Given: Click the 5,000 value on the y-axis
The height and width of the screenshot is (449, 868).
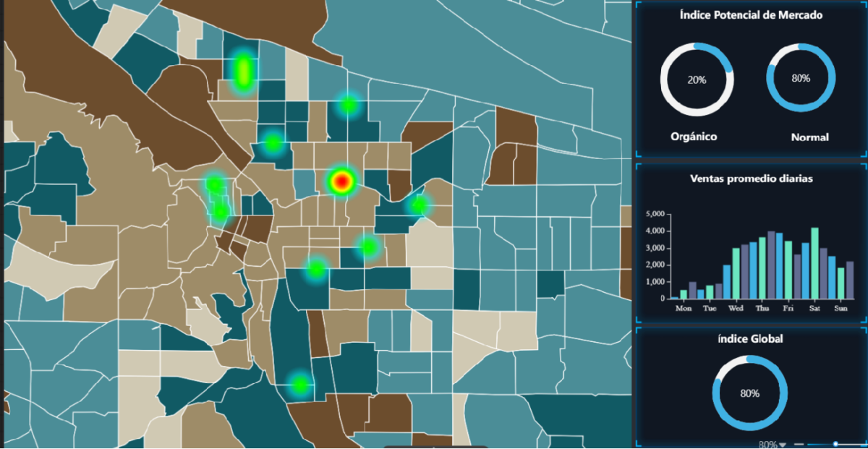Looking at the screenshot, I should pyautogui.click(x=653, y=214).
